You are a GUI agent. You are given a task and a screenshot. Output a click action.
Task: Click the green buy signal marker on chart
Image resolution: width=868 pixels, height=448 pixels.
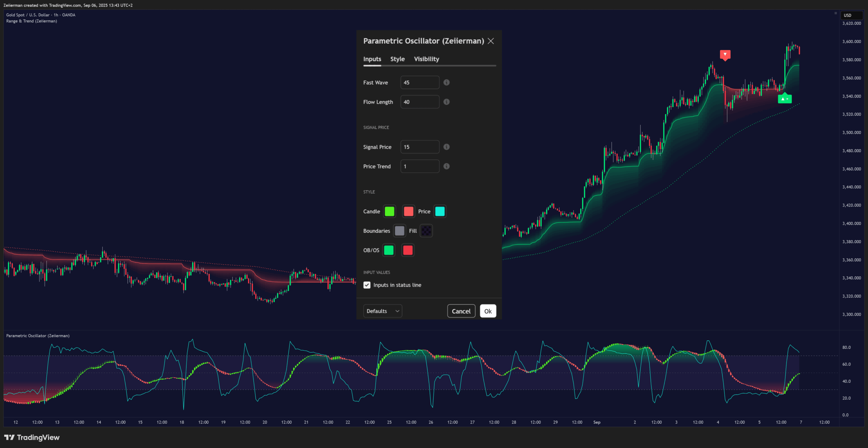pyautogui.click(x=785, y=98)
